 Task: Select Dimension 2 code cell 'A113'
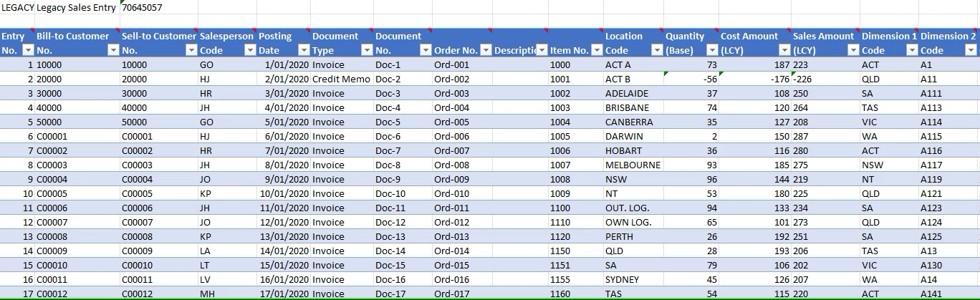pyautogui.click(x=948, y=107)
